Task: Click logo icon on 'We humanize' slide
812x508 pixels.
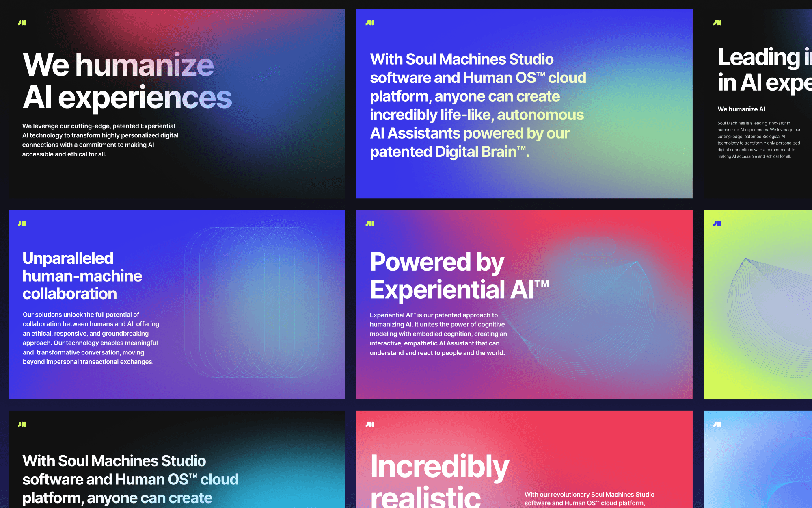Action: 22,23
